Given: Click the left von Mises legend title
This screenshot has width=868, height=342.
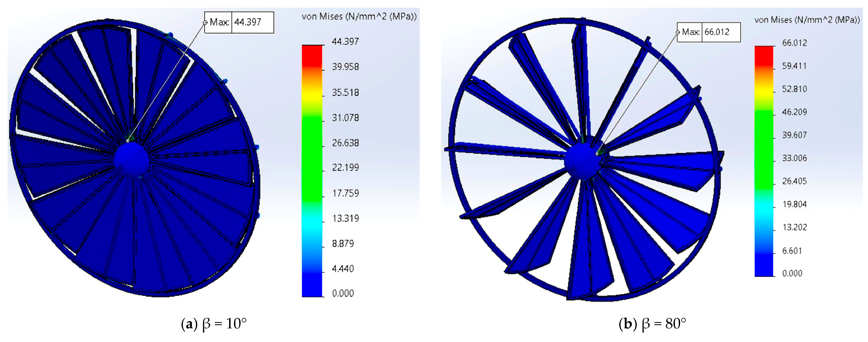Looking at the screenshot, I should click(359, 16).
